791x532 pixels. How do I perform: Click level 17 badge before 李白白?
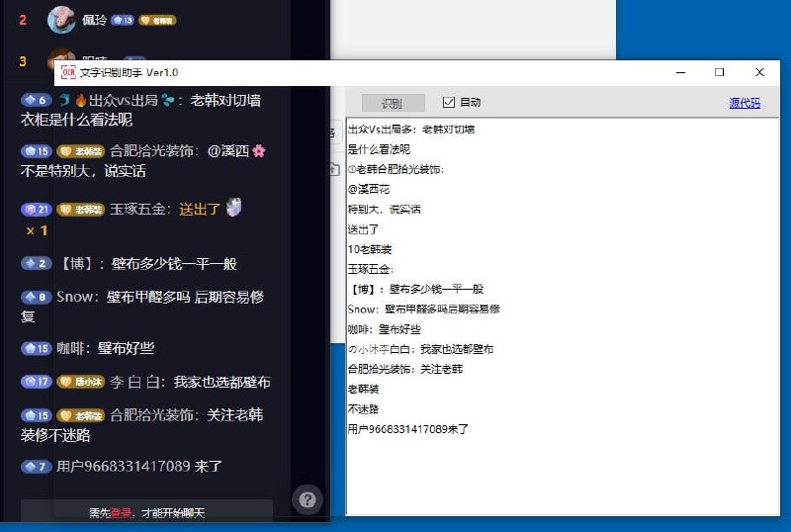tap(37, 382)
